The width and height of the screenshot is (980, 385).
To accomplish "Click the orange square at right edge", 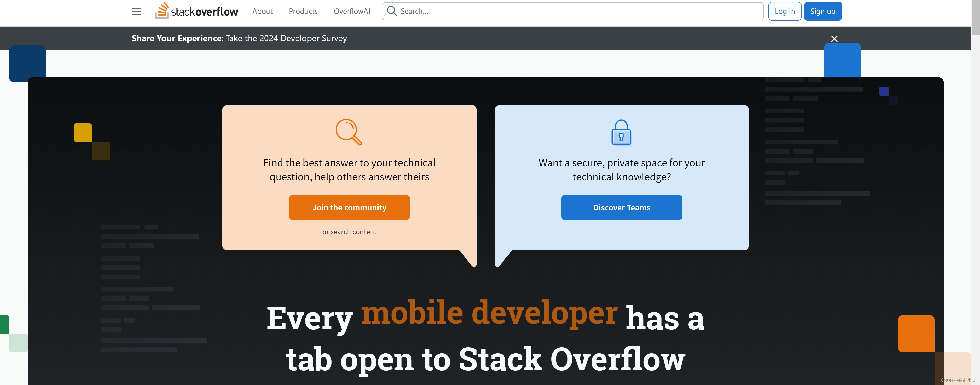I will (x=916, y=333).
